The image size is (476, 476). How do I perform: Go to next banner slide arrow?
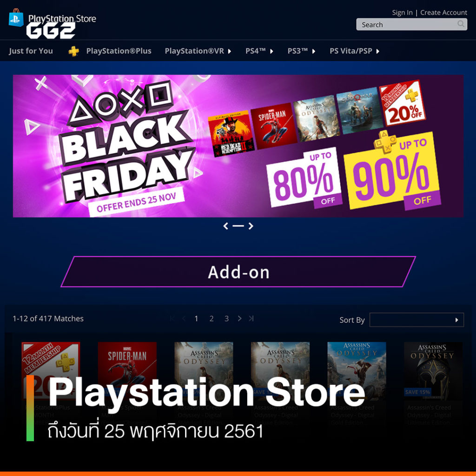[251, 226]
